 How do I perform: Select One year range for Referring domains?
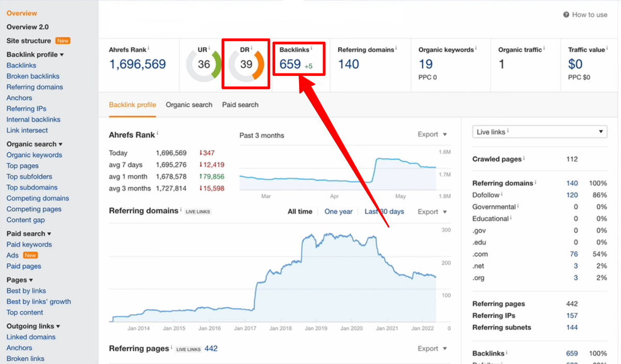pyautogui.click(x=338, y=211)
